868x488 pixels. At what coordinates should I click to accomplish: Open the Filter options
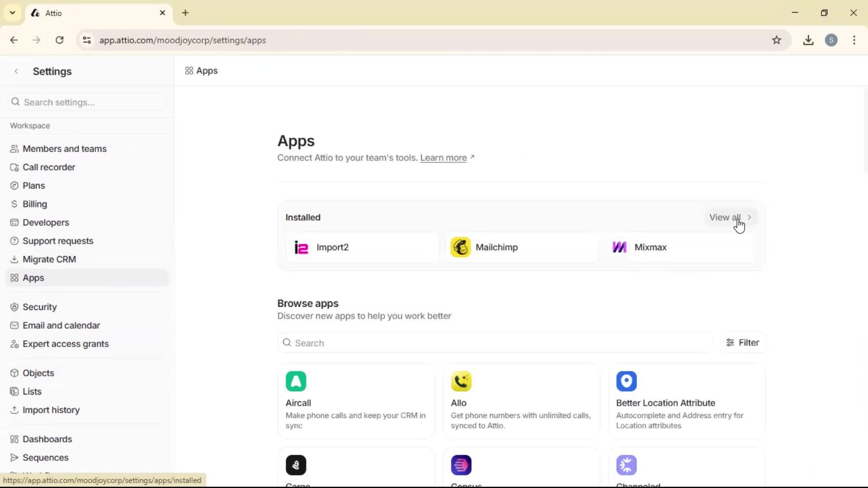[743, 343]
